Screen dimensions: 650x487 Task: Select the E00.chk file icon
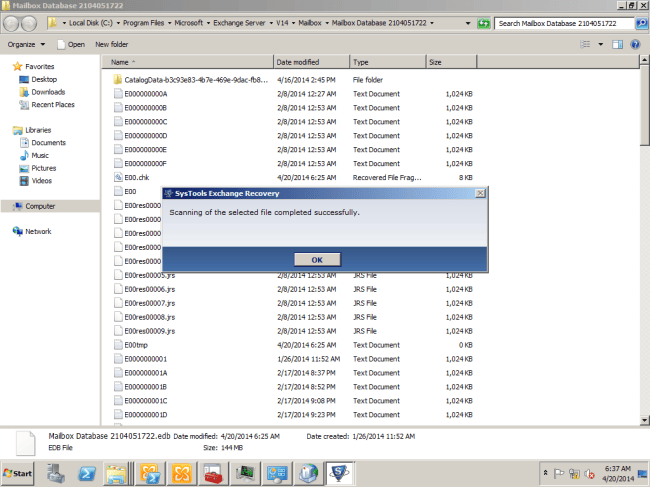pos(118,177)
